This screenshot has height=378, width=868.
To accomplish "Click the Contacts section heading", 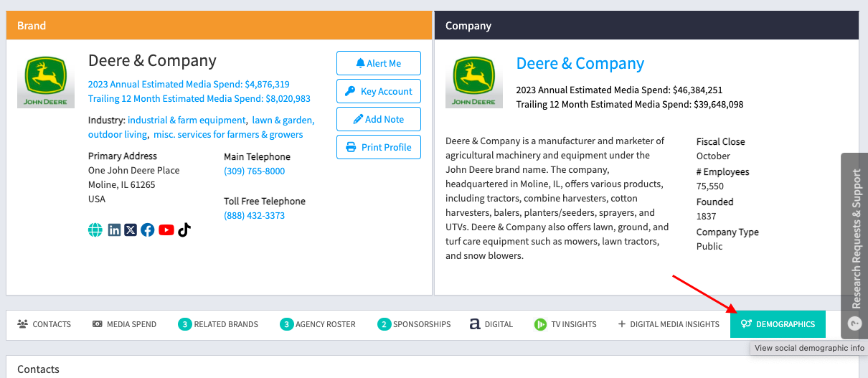I will tap(38, 369).
